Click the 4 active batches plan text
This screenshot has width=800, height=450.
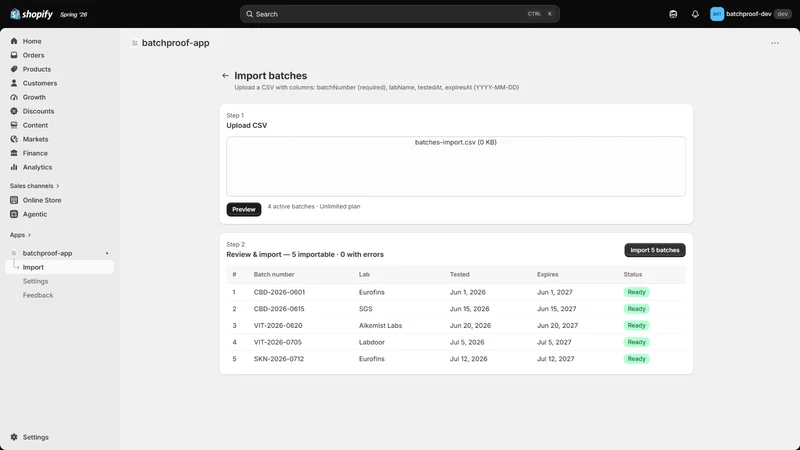pos(314,207)
